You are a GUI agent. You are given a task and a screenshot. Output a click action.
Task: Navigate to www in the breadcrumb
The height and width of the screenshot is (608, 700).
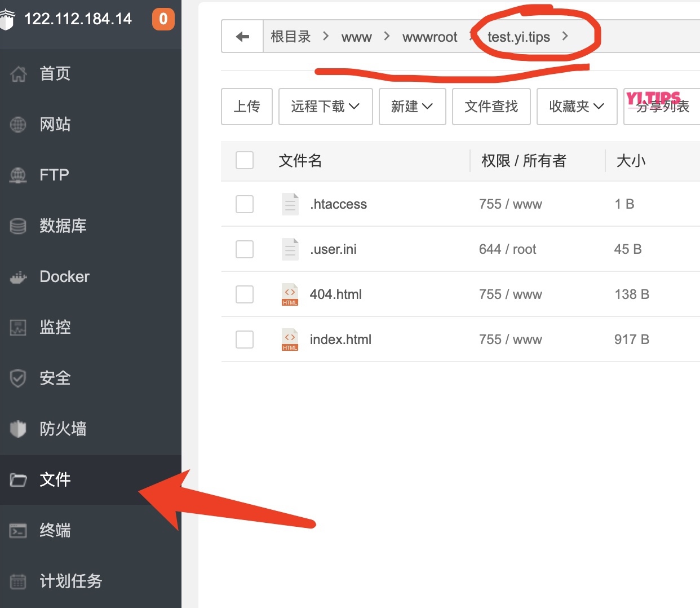click(x=357, y=37)
